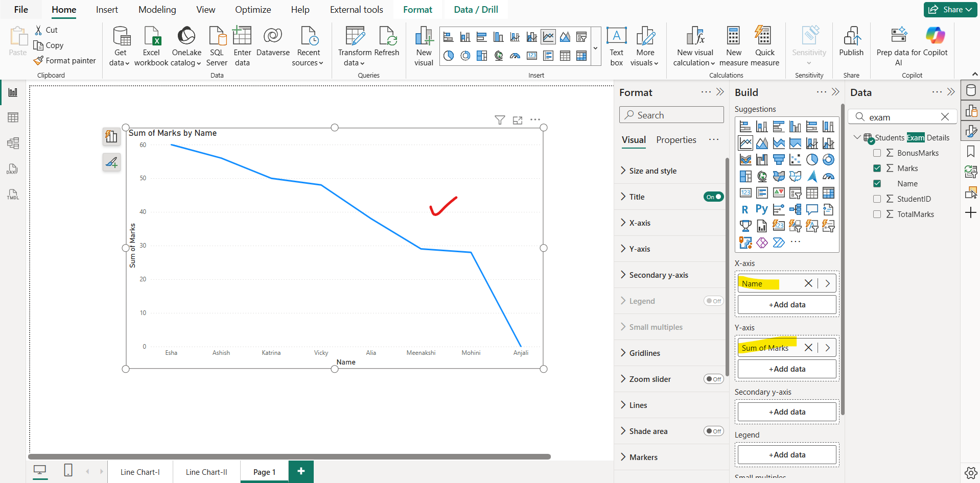980x483 pixels.
Task: Open the Modeling menu
Action: point(157,9)
